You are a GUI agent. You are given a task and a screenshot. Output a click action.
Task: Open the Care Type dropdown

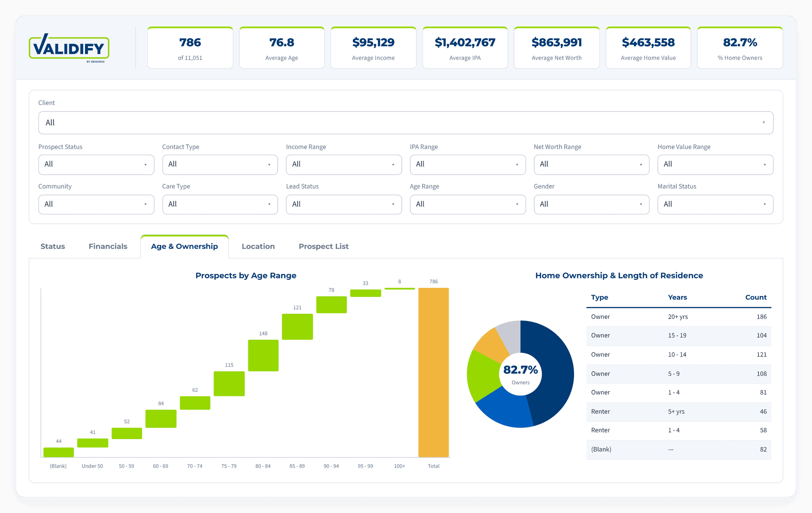pos(220,204)
